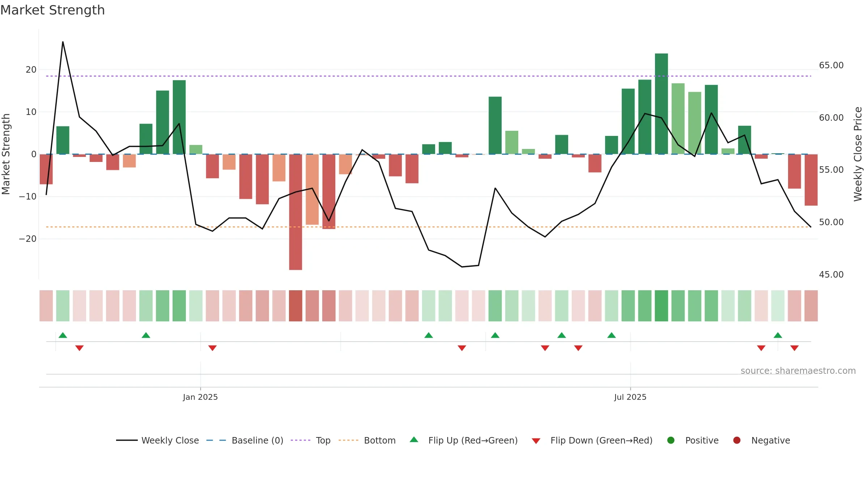Click the Market Strength chart title

point(52,10)
